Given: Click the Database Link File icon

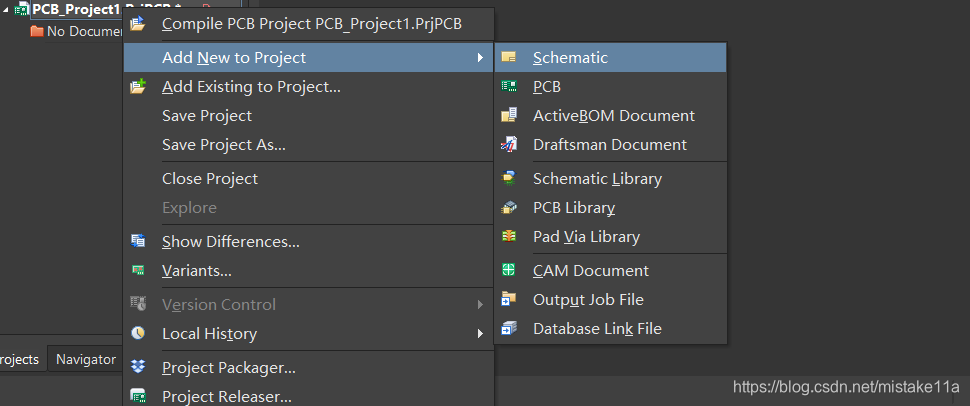Looking at the screenshot, I should click(509, 329).
